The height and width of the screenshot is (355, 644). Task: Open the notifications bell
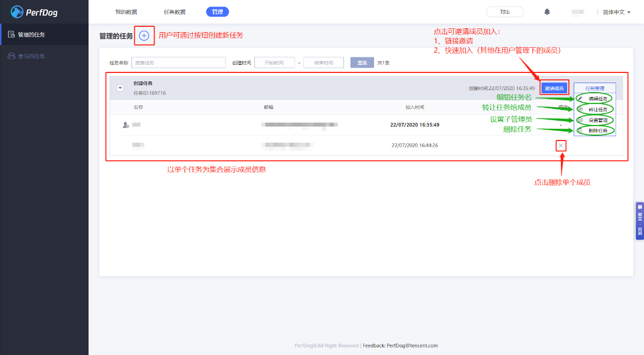coord(547,12)
